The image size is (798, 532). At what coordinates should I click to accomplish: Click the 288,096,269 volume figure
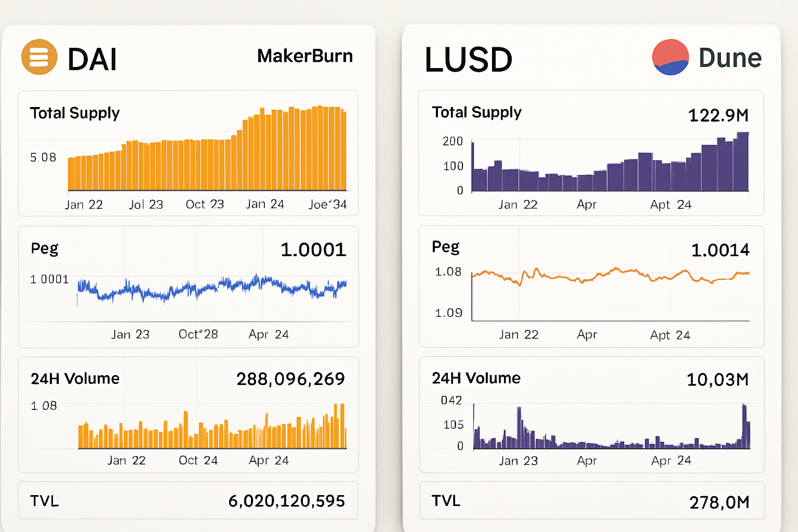(290, 379)
